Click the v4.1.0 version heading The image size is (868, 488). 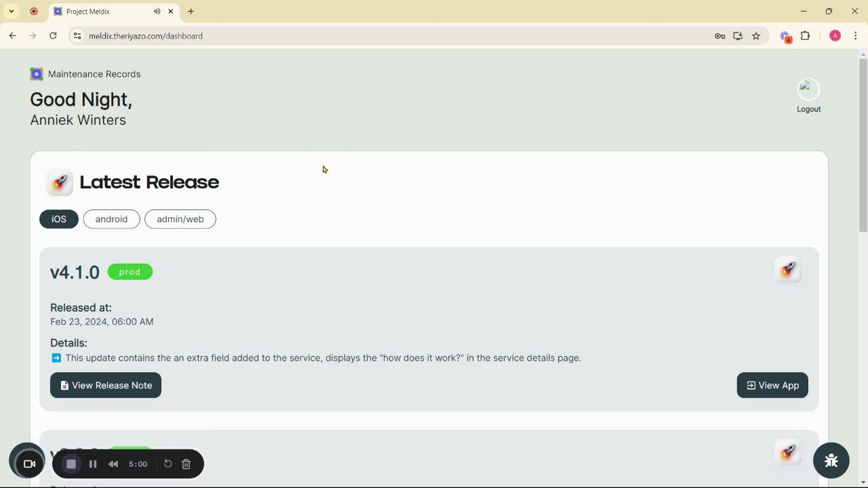point(75,272)
